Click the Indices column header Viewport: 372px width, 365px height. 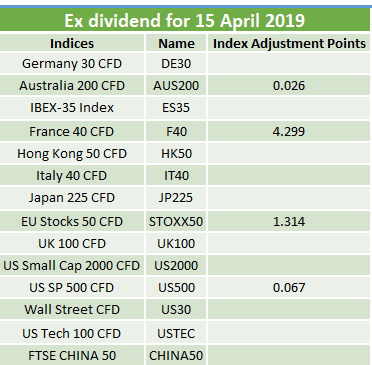pos(72,43)
